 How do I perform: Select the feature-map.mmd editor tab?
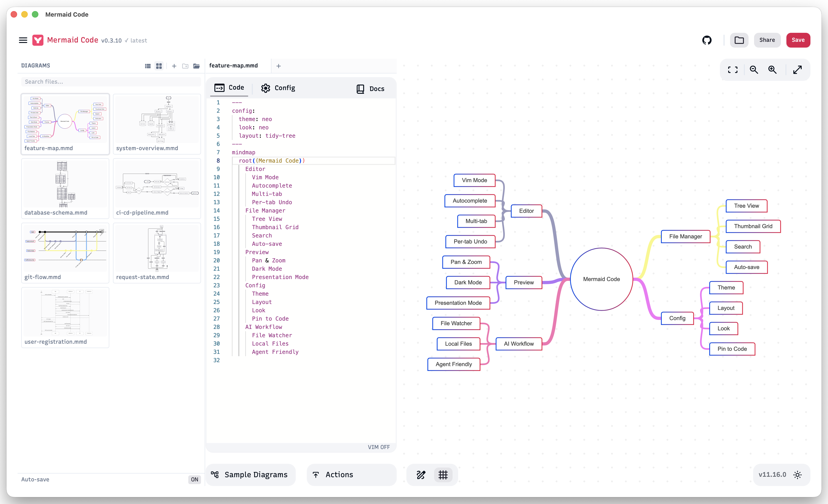coord(234,66)
